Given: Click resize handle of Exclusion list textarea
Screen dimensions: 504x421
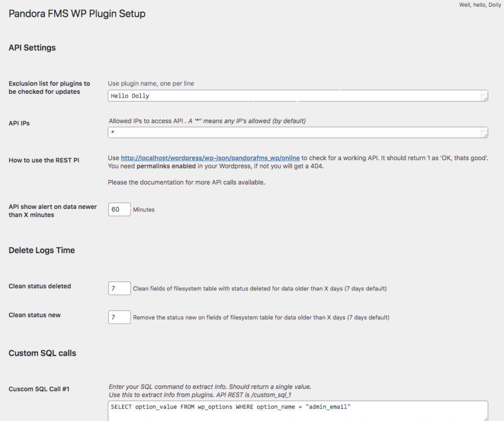Looking at the screenshot, I should tap(485, 99).
